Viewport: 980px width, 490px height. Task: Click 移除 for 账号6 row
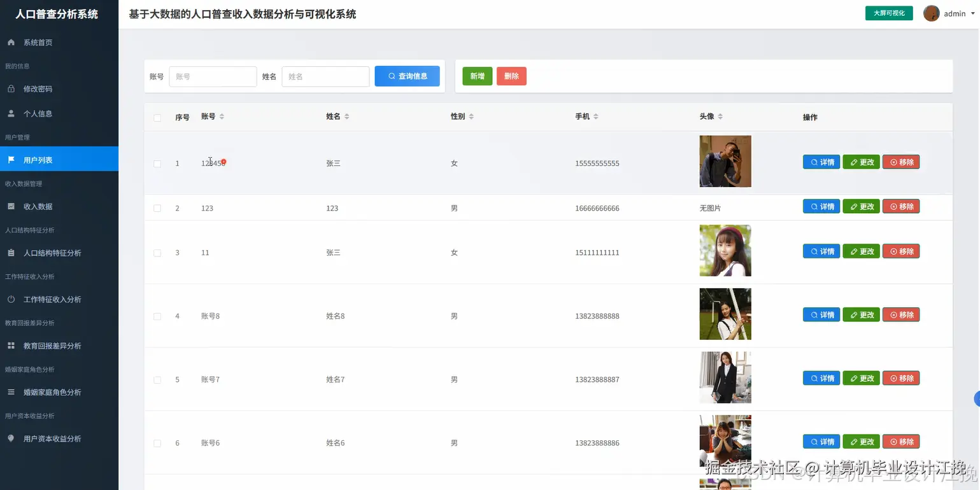(901, 442)
